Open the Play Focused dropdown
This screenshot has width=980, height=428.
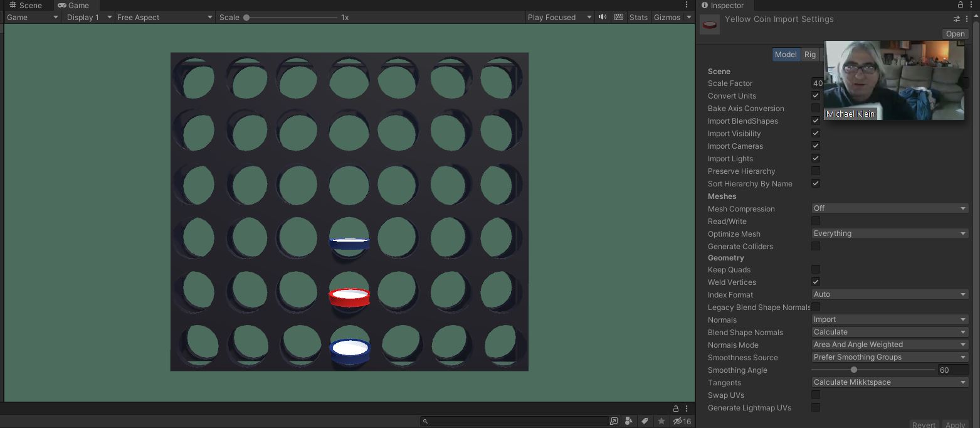[x=559, y=17]
